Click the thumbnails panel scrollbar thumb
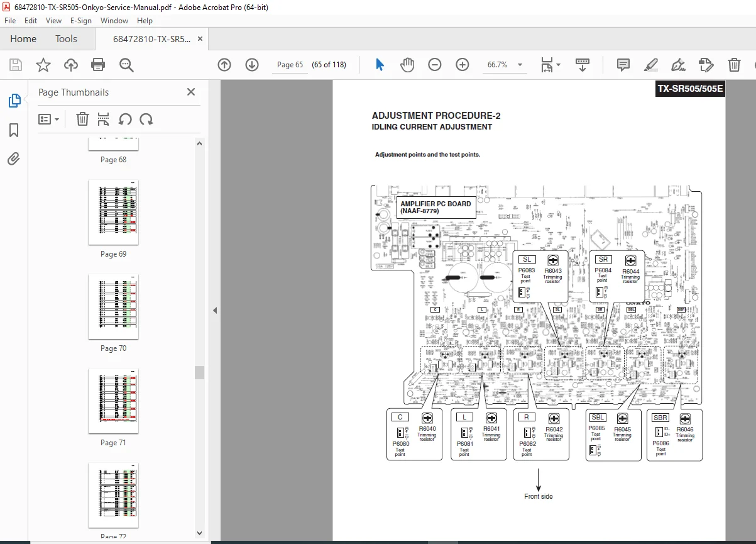Viewport: 756px width, 544px height. click(199, 372)
